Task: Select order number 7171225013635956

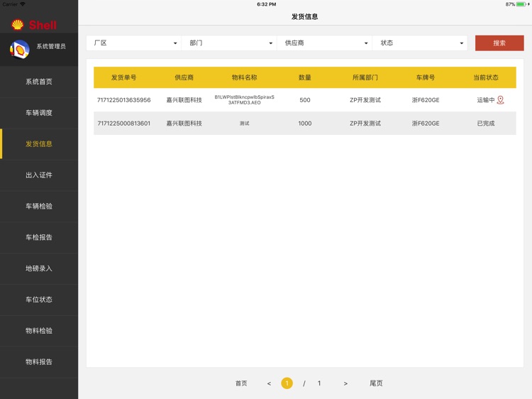Action: [x=124, y=100]
